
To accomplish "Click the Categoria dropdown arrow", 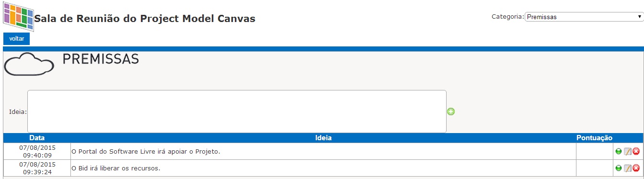I will 639,17.
